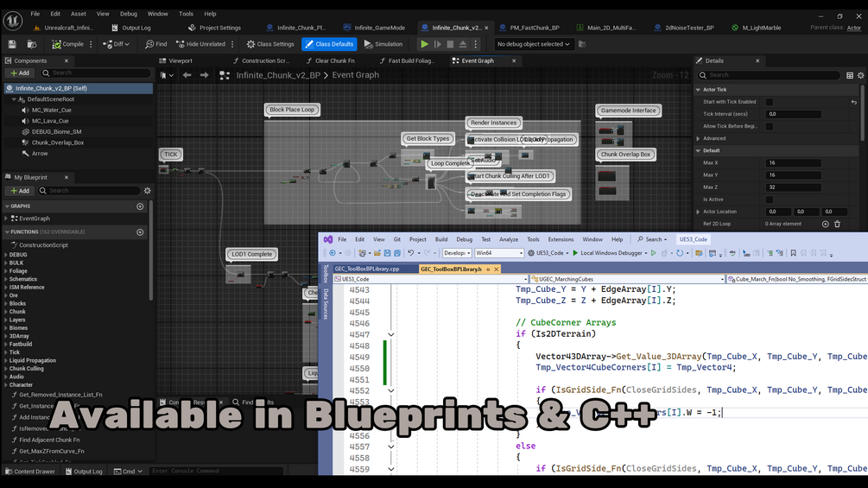The width and height of the screenshot is (868, 488).
Task: Start Local Windows Debugger in Visual Studio
Action: 608,253
